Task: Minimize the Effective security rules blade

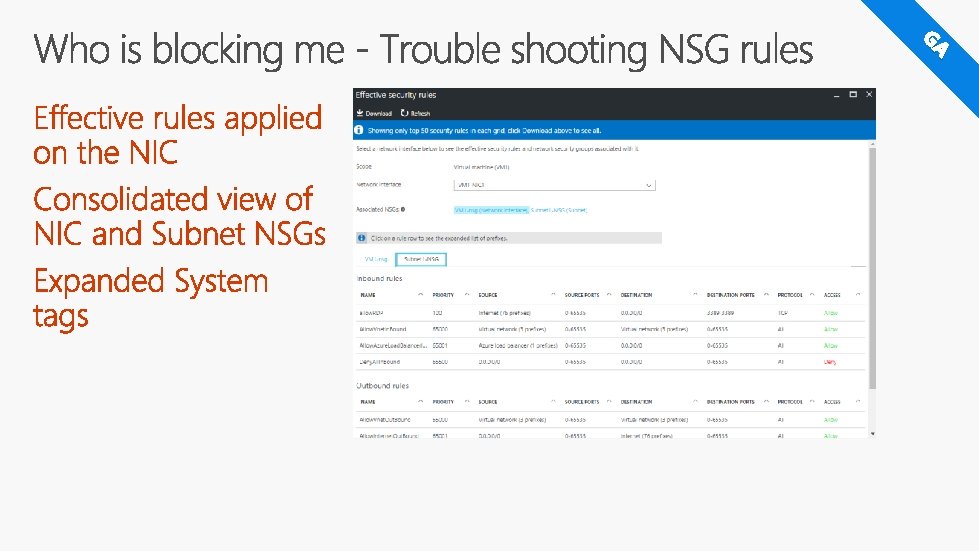Action: click(837, 95)
